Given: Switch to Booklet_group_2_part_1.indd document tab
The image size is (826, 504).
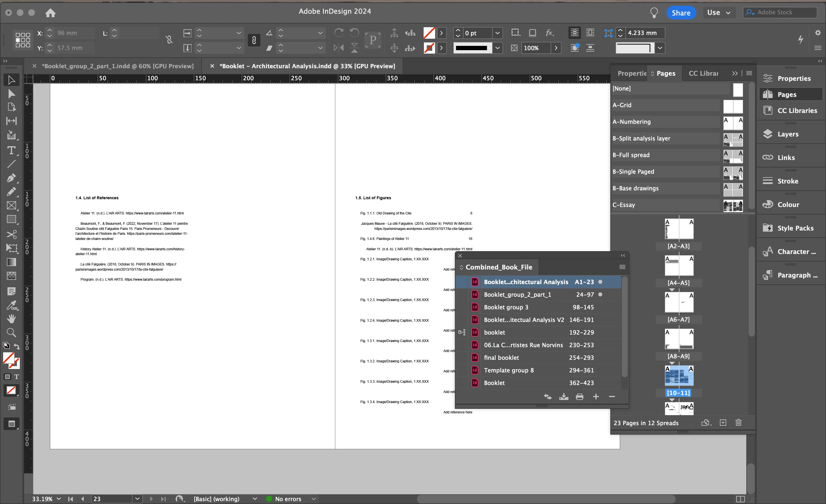Looking at the screenshot, I should point(117,66).
